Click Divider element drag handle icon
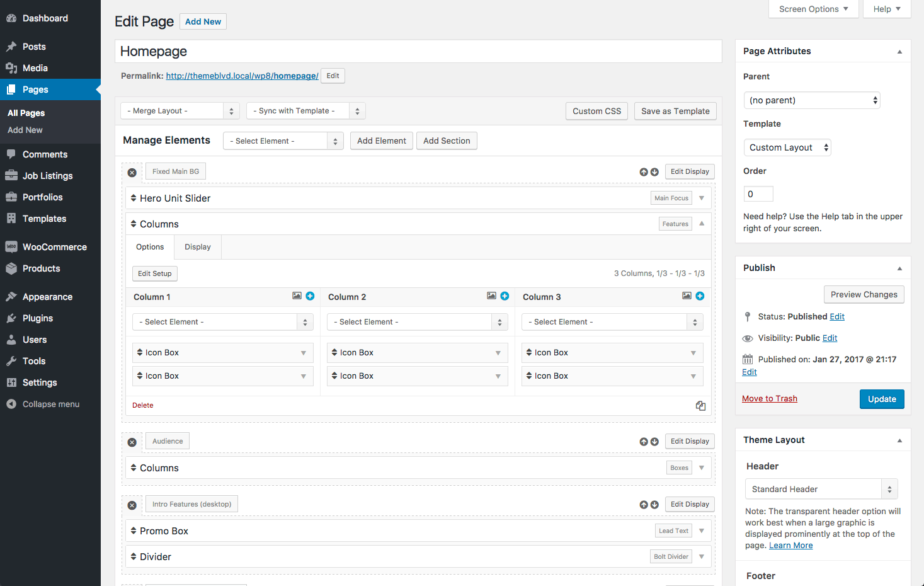The width and height of the screenshot is (924, 586). tap(134, 556)
